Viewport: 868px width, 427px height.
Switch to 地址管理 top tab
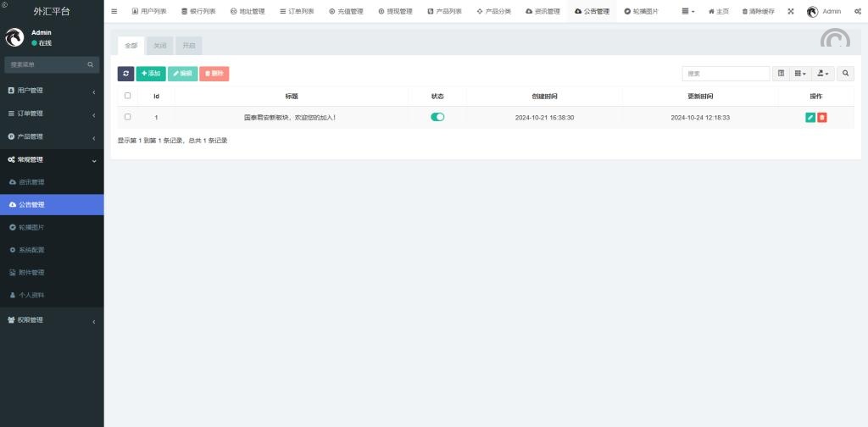[x=248, y=11]
